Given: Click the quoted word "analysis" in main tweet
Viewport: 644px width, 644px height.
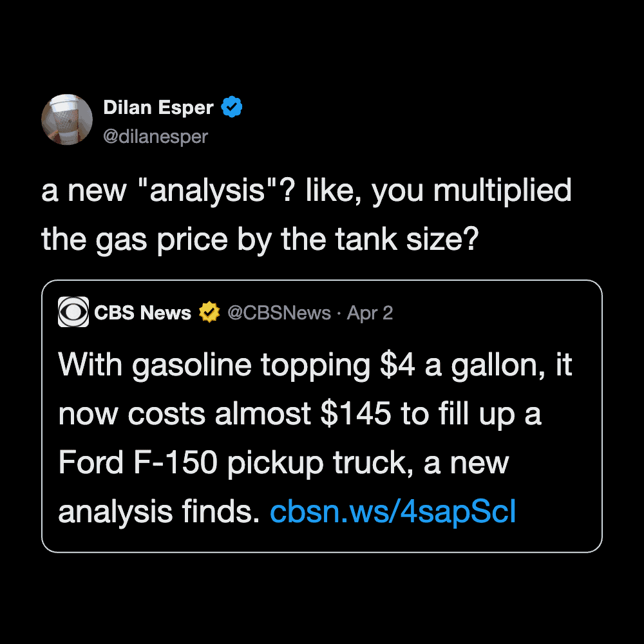Looking at the screenshot, I should pyautogui.click(x=209, y=191).
